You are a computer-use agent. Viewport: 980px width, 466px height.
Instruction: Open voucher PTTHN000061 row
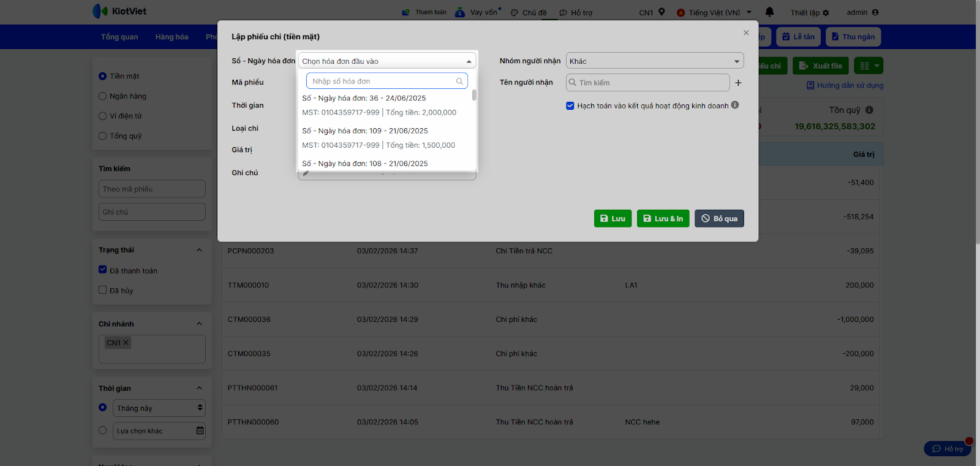click(552, 388)
